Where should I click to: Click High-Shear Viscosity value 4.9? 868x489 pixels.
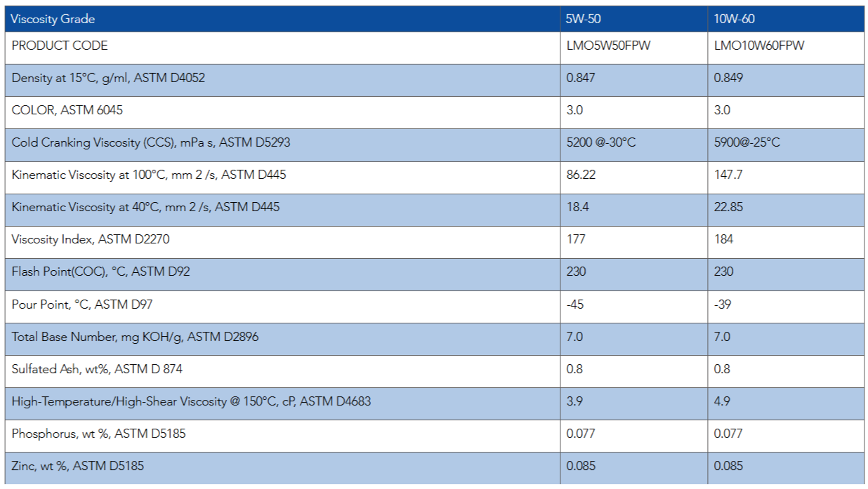[722, 401]
